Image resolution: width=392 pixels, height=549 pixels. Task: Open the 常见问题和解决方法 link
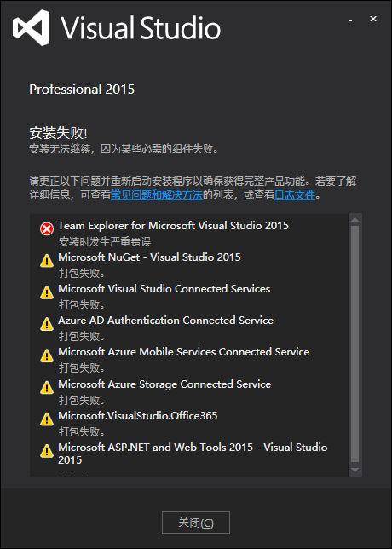[x=157, y=195]
